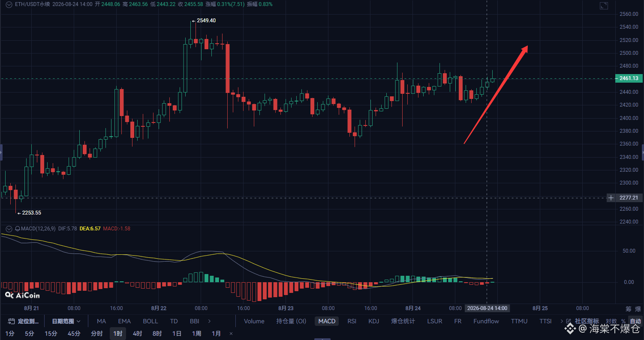The height and width of the screenshot is (340, 644).
Task: Click the 2026-08-24 14:00 time axis label
Action: click(487, 308)
